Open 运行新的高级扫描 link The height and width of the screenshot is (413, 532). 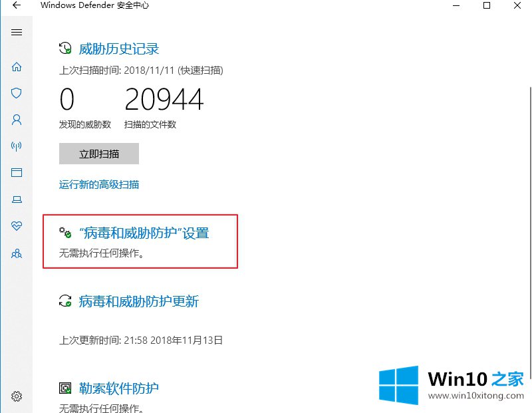(98, 185)
